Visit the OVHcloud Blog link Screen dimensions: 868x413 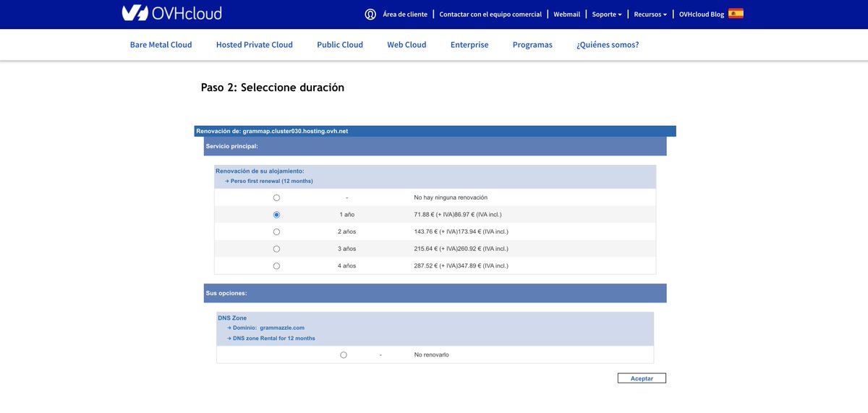pyautogui.click(x=702, y=14)
